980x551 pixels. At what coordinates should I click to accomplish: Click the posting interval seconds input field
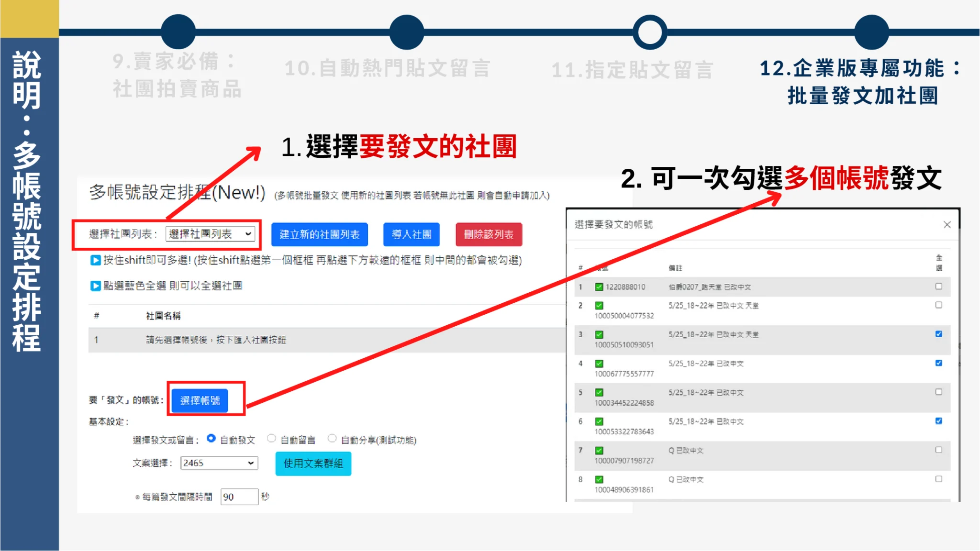(x=239, y=497)
